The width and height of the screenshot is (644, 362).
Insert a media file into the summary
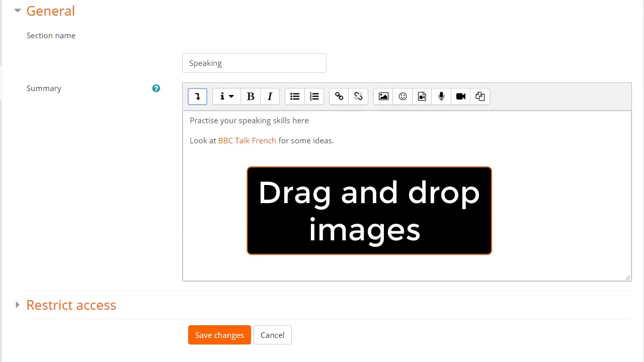422,97
